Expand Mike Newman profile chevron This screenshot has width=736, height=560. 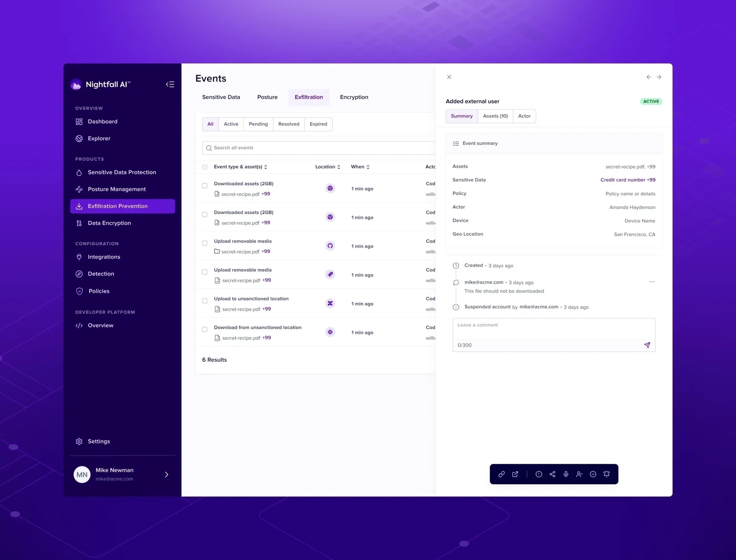coord(167,474)
